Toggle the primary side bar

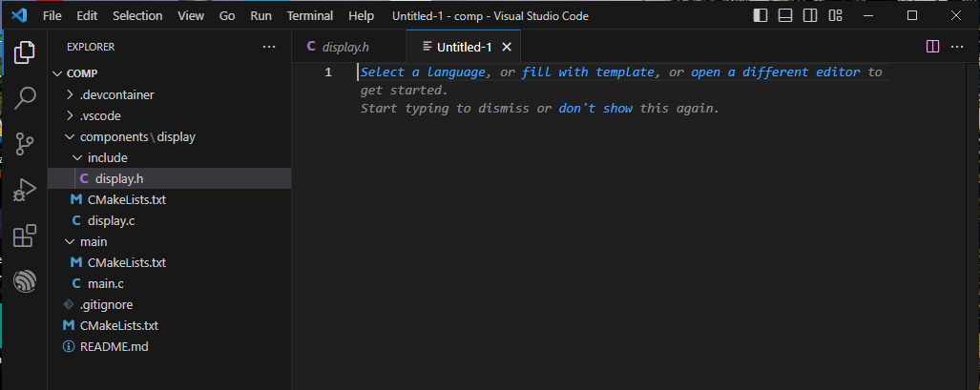coord(760,15)
